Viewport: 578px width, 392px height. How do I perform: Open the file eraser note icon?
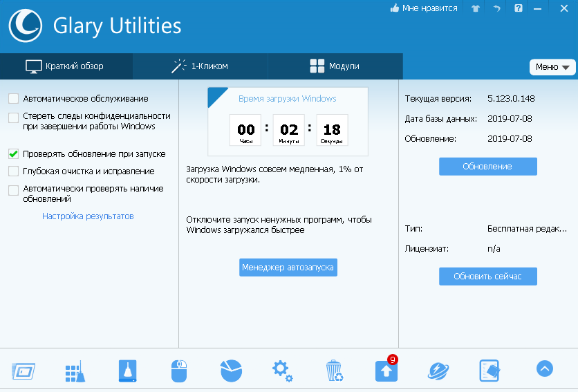point(490,371)
